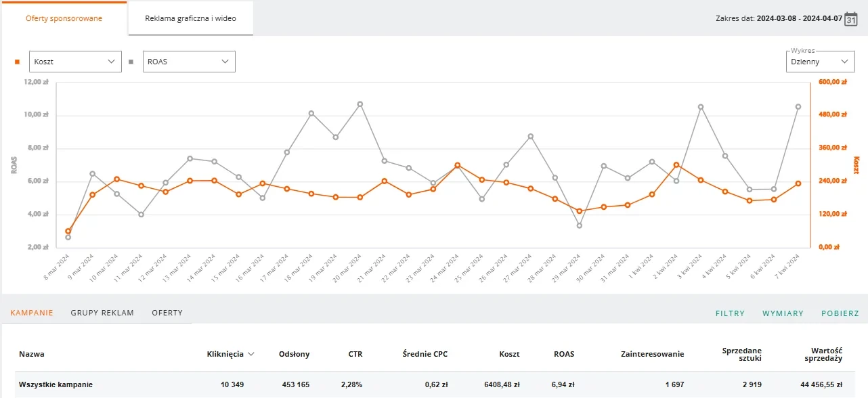Open the Koszt metric dropdown

click(75, 62)
